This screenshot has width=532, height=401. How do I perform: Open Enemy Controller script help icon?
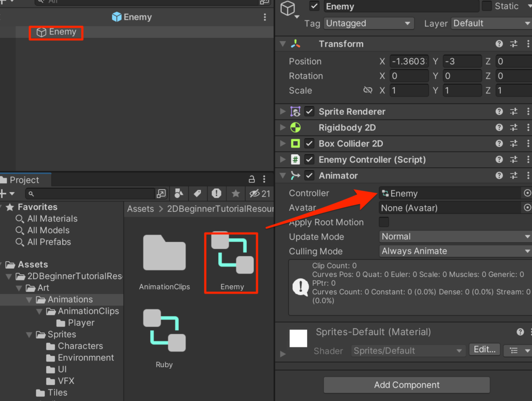(499, 159)
